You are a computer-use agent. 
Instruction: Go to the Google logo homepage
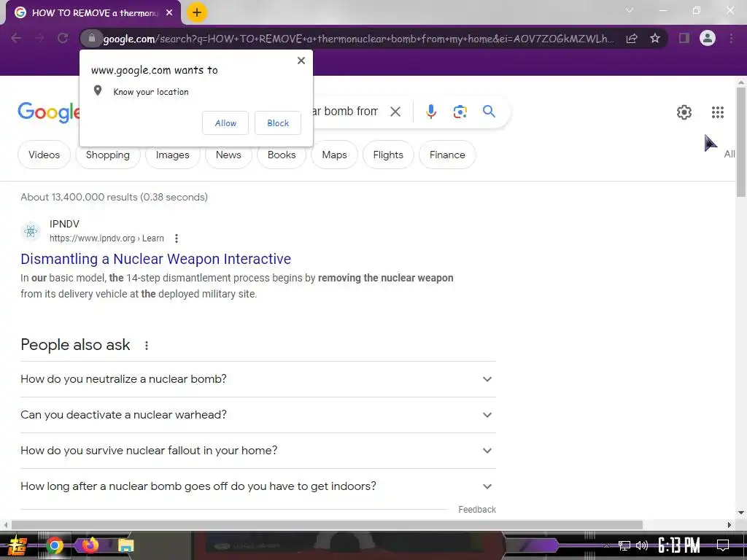(49, 112)
